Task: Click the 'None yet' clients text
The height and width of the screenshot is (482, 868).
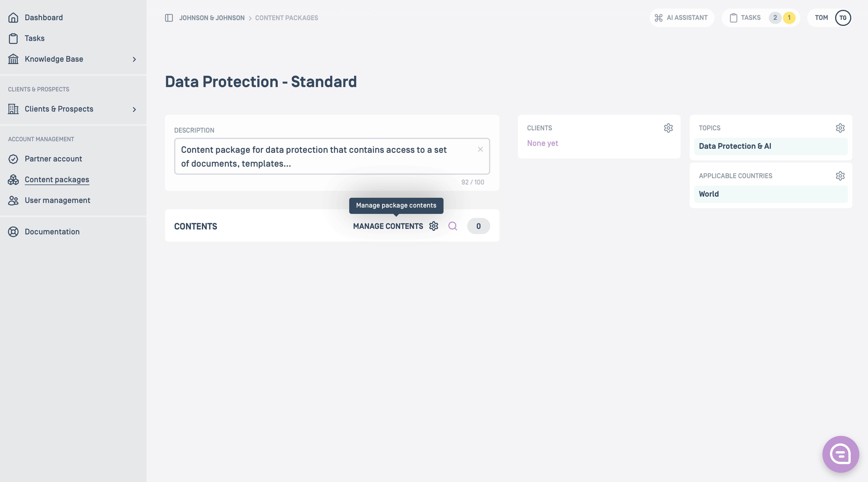Action: (542, 144)
